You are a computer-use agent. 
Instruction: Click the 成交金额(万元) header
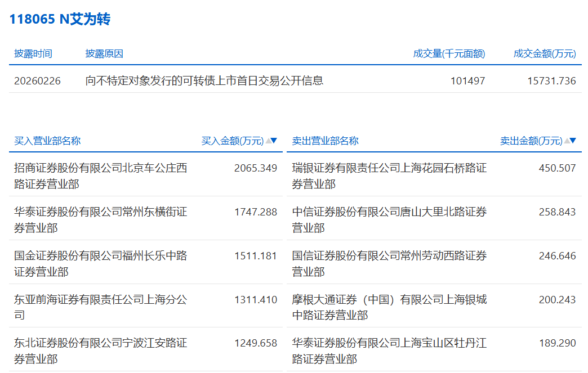(545, 54)
